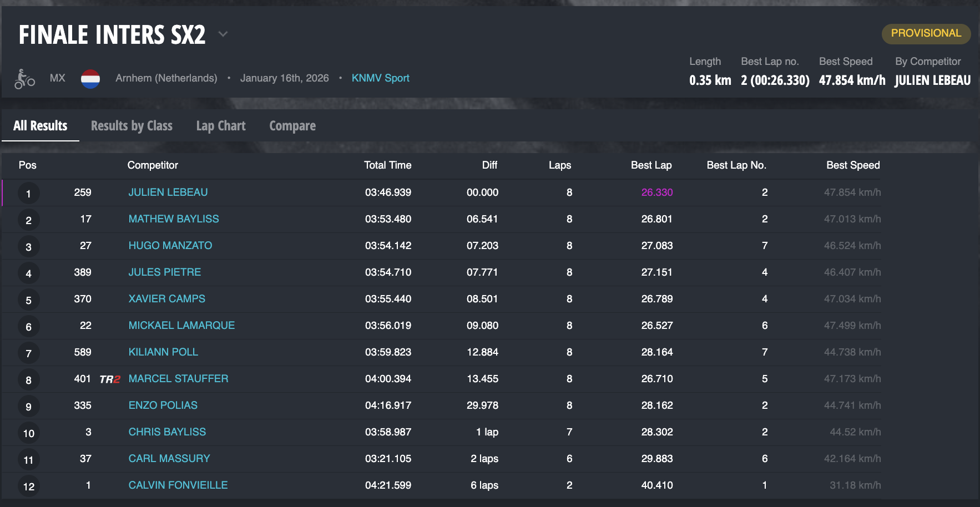Switch to the Results by Class tab

[x=132, y=126]
